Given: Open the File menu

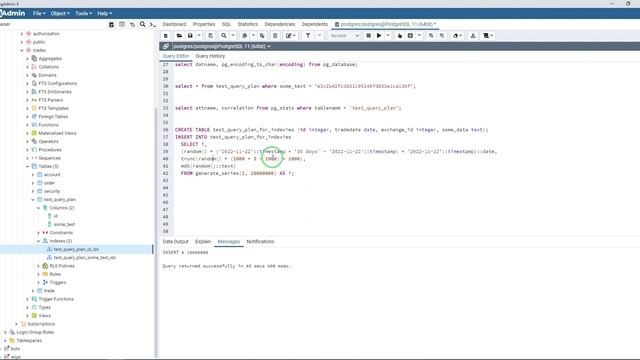Looking at the screenshot, I should [39, 13].
